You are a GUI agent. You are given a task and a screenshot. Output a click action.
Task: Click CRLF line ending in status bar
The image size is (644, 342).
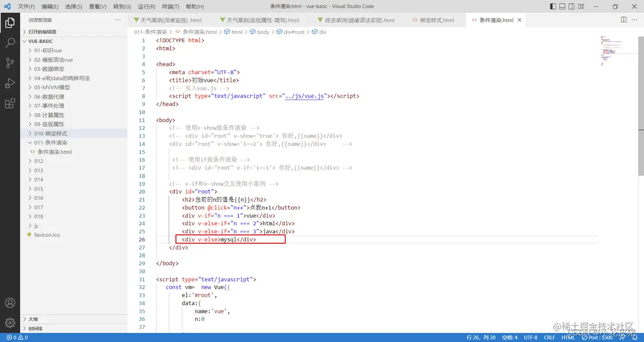click(549, 337)
